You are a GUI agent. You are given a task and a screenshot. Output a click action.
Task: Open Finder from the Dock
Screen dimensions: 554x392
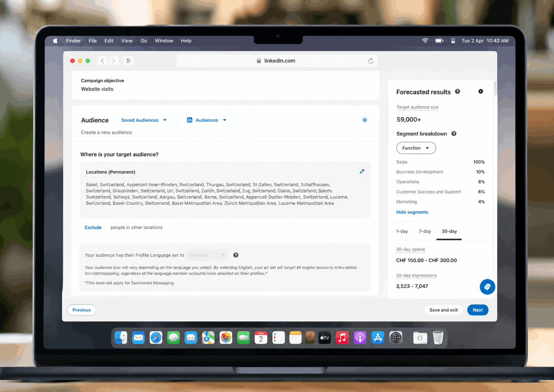click(x=121, y=337)
